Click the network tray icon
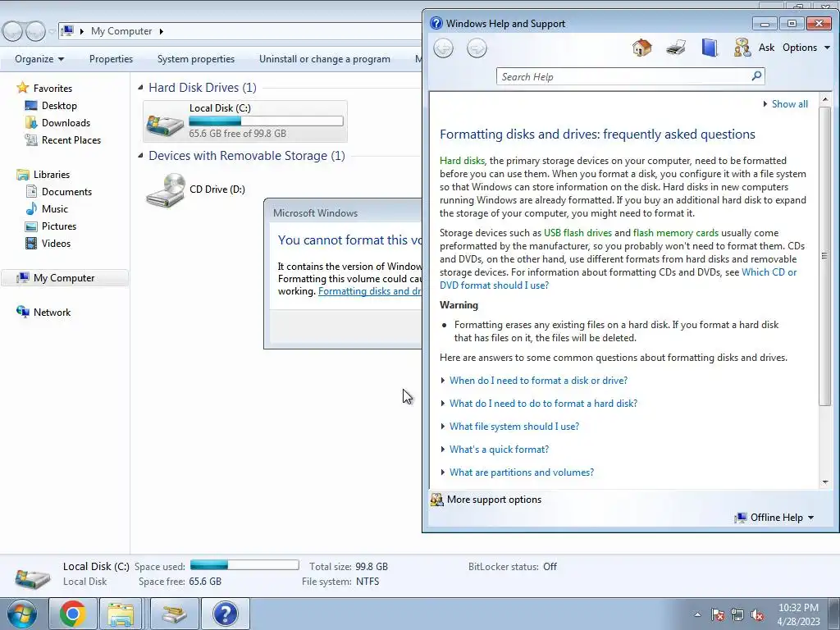 pyautogui.click(x=737, y=614)
